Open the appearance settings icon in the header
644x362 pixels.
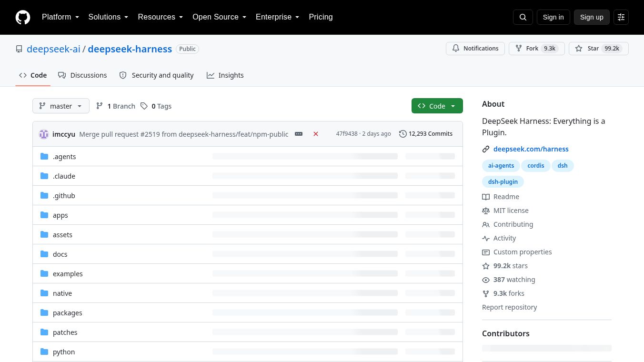click(621, 17)
